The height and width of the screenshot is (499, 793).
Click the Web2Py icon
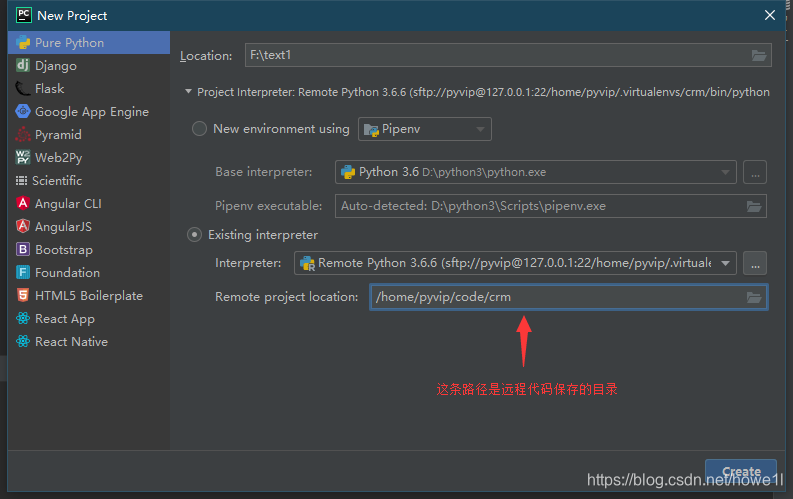tap(23, 157)
